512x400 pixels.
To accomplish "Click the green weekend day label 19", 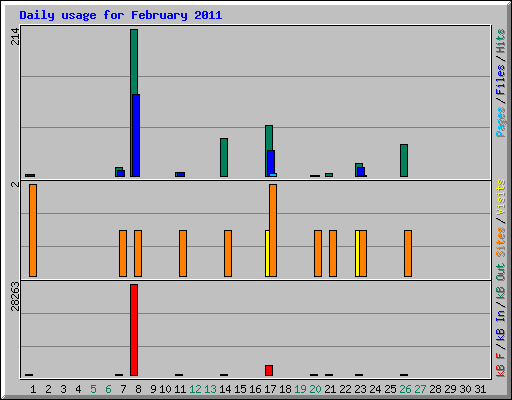I will point(300,389).
